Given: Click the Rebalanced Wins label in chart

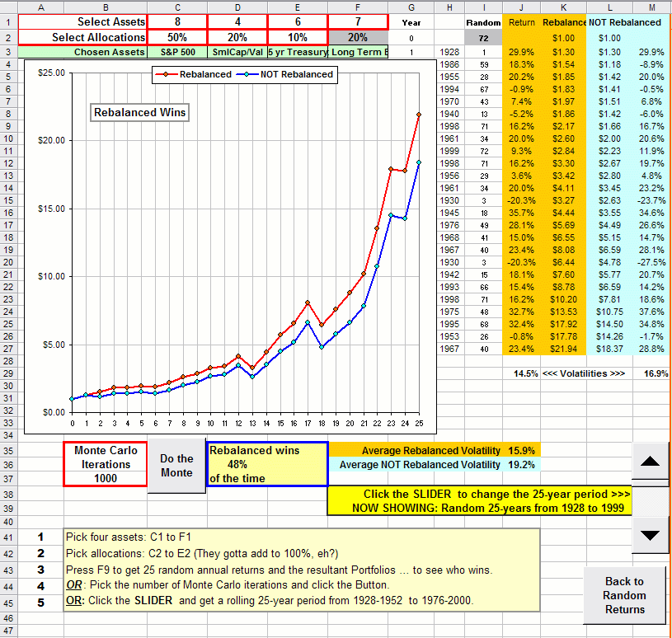Looking at the screenshot, I should [139, 112].
